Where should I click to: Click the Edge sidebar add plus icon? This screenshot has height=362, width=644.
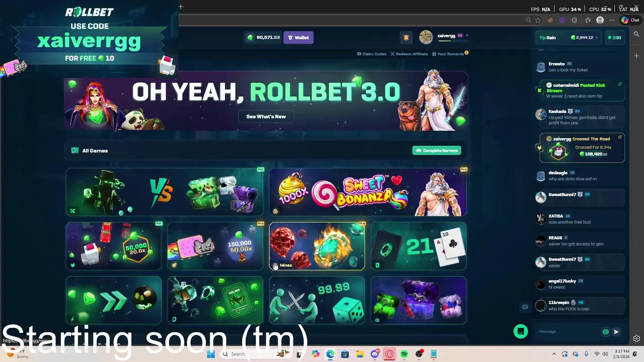[x=636, y=56]
